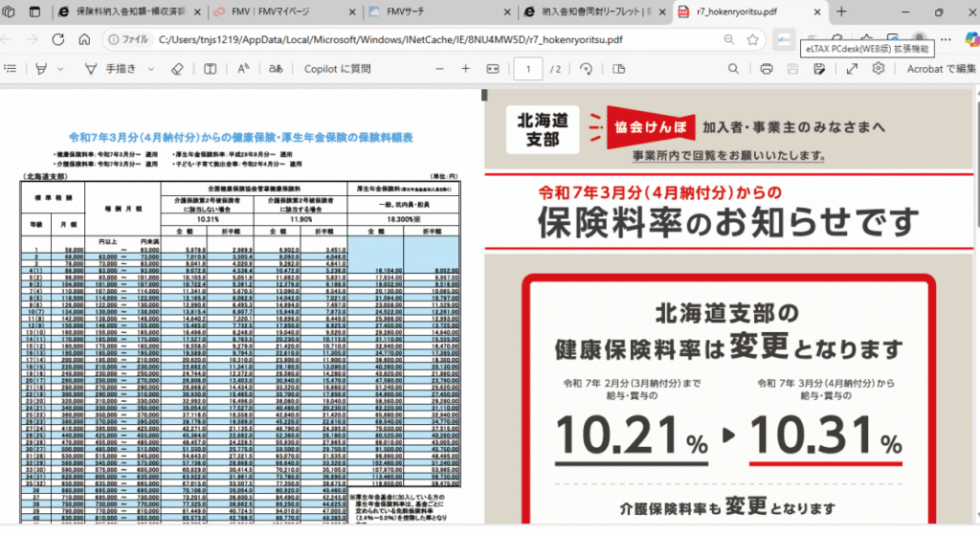Zoom out the PDF with minus
980x536 pixels.
pyautogui.click(x=439, y=69)
